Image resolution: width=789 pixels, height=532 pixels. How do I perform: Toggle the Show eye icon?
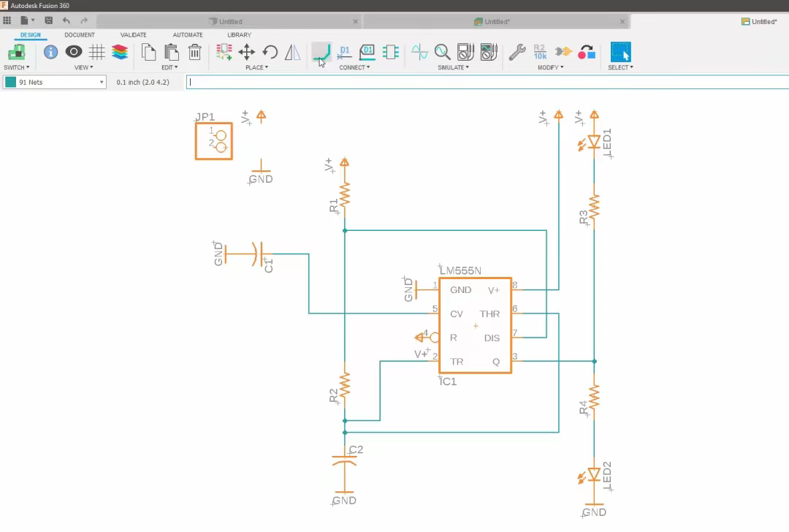point(74,52)
